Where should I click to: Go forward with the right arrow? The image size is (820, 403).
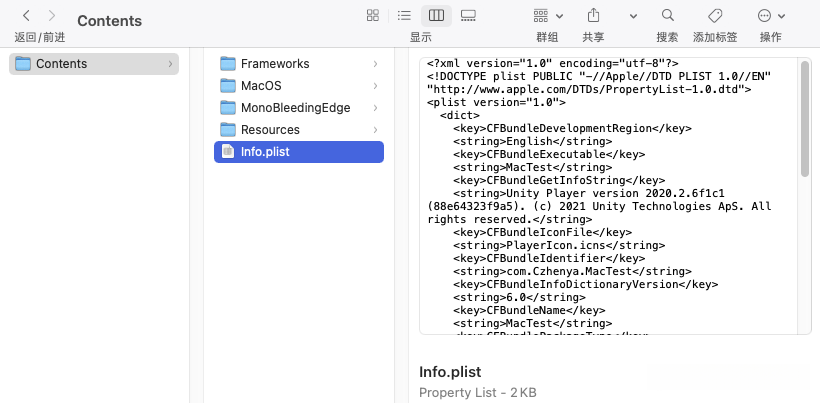[x=52, y=16]
